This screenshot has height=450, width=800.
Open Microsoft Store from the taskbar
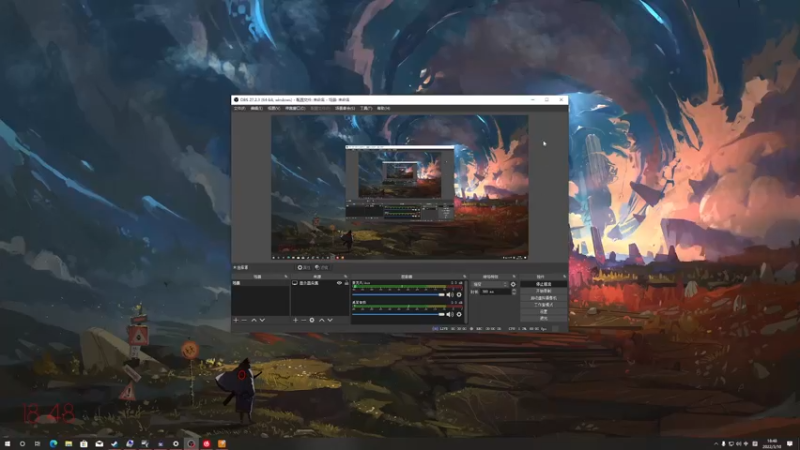click(84, 444)
